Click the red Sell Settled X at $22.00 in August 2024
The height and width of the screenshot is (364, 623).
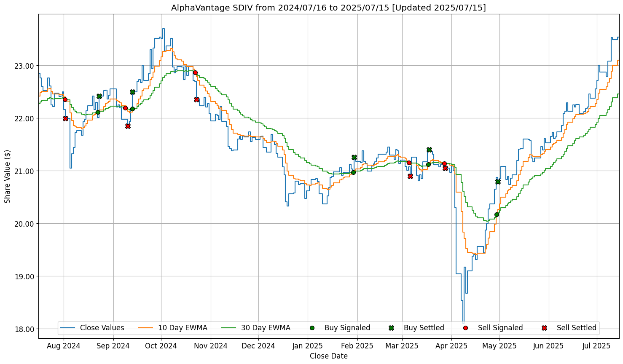(65, 118)
